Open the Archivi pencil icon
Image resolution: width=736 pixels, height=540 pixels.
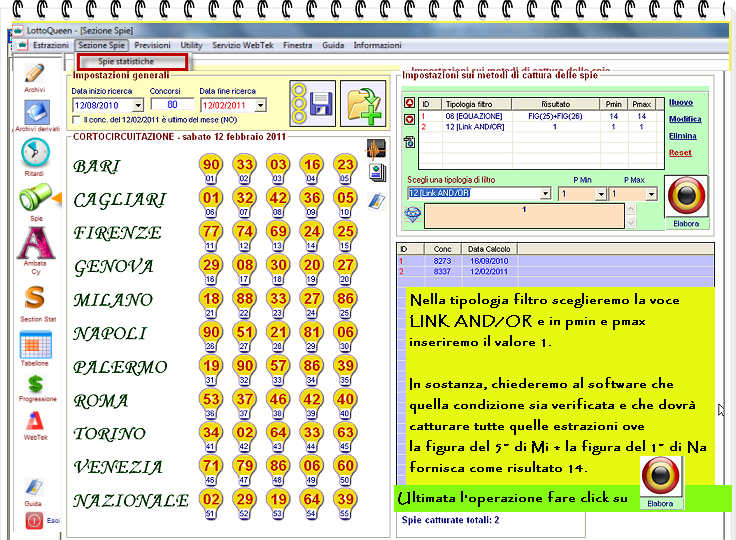coord(35,74)
